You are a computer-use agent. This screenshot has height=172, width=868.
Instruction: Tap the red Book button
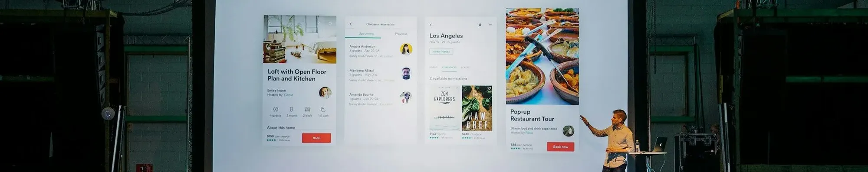[x=316, y=138]
